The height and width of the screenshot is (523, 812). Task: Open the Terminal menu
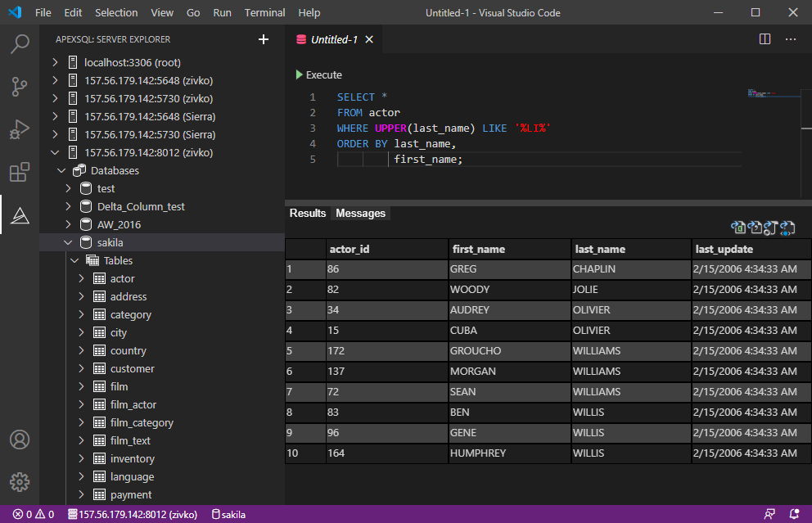pyautogui.click(x=264, y=12)
